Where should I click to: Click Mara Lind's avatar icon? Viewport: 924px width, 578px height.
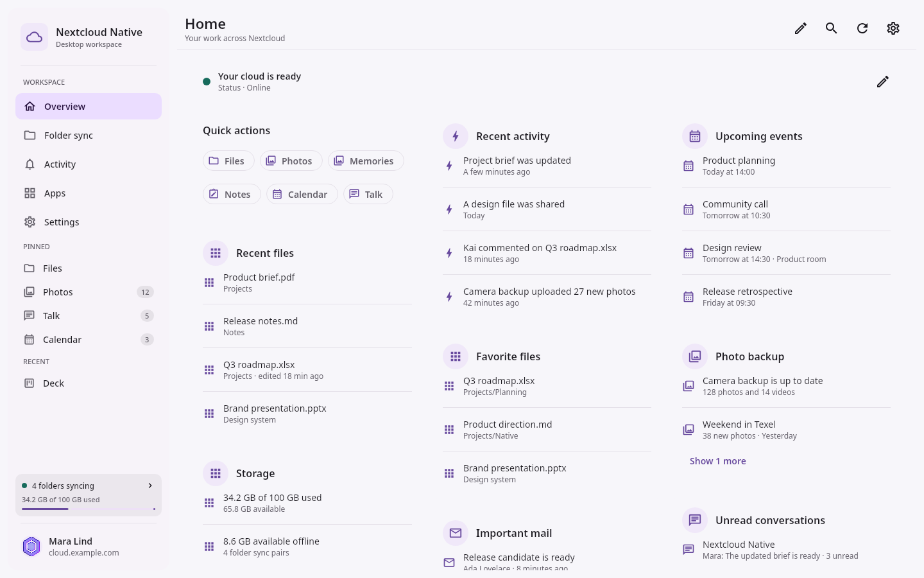tap(31, 547)
